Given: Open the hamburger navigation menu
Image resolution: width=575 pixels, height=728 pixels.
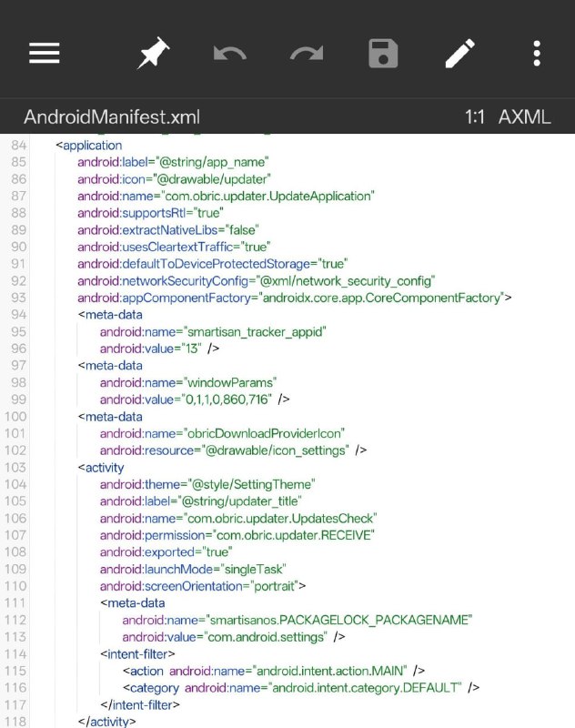Looking at the screenshot, I should (44, 53).
